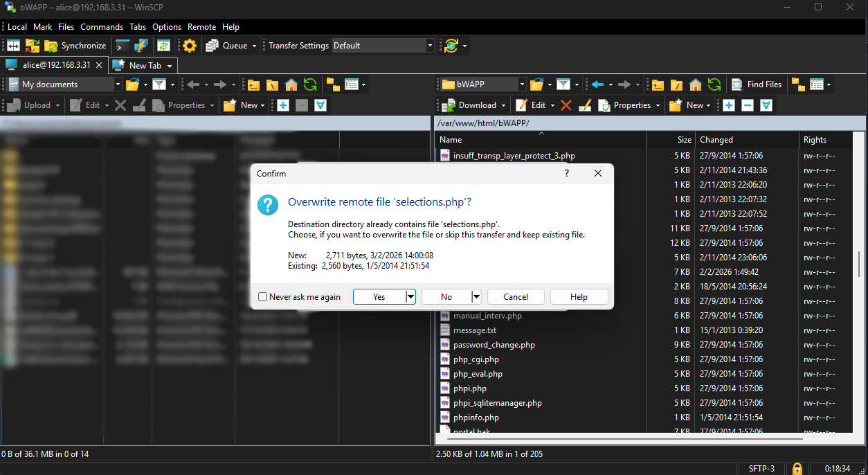The height and width of the screenshot is (475, 868).
Task: Click the lock icon in status bar
Action: point(797,469)
